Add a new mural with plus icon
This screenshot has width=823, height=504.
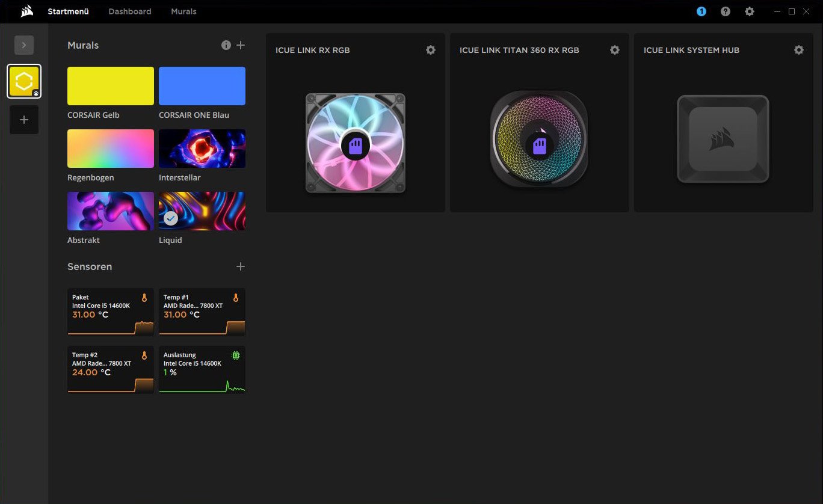coord(241,45)
